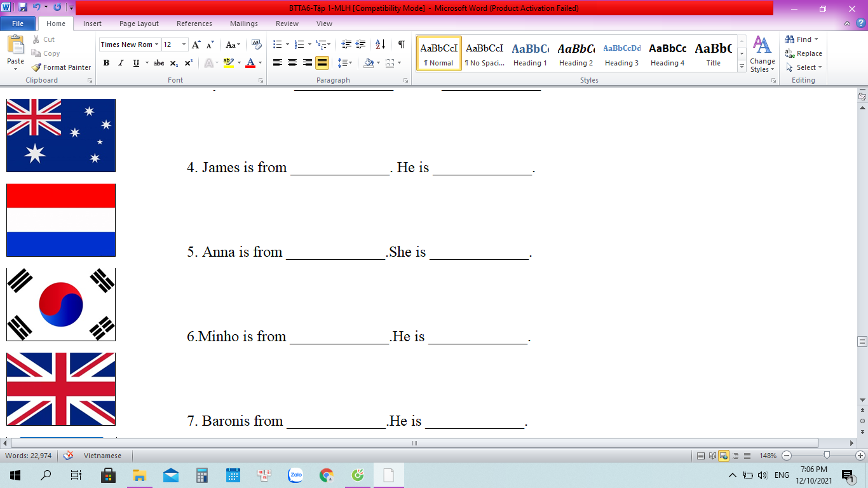This screenshot has width=868, height=488.
Task: Switch to View tab
Action: pos(324,24)
